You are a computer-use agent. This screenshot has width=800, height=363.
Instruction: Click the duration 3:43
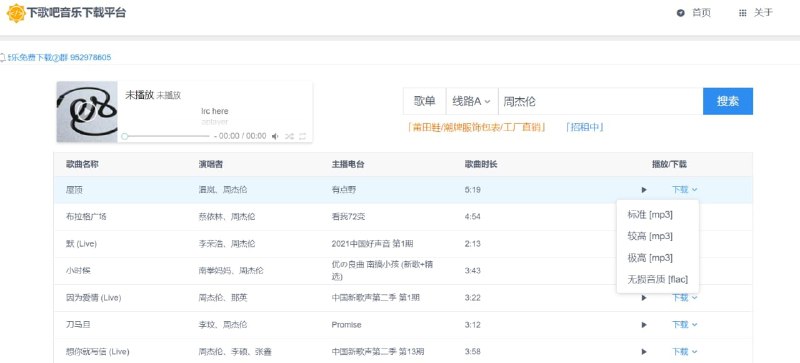[x=472, y=271]
